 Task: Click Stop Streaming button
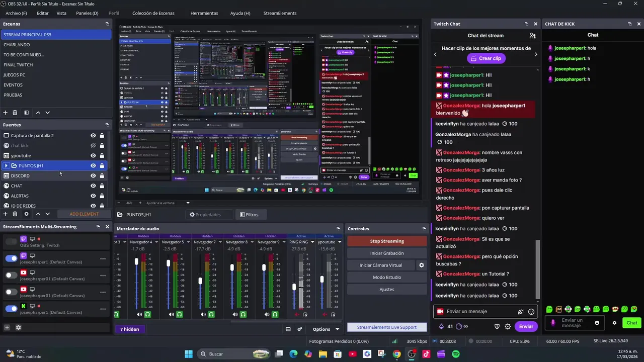387,241
